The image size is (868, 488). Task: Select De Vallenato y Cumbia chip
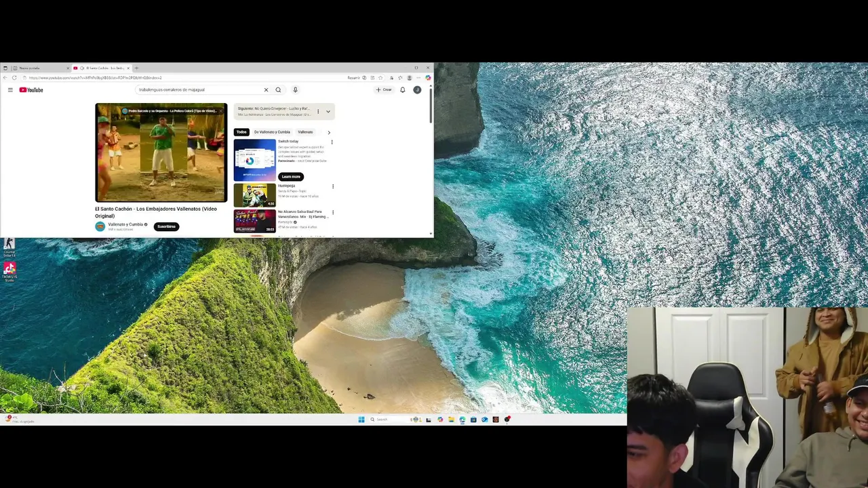click(x=272, y=132)
